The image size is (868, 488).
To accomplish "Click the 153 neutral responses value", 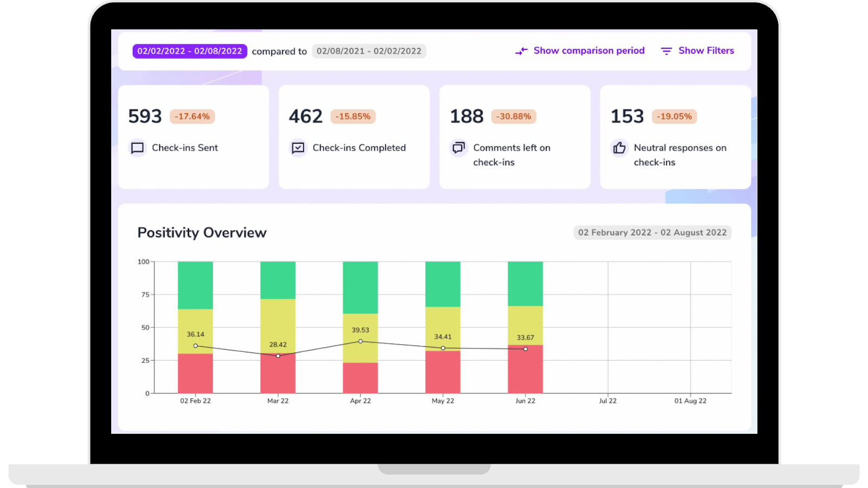I will tap(627, 117).
